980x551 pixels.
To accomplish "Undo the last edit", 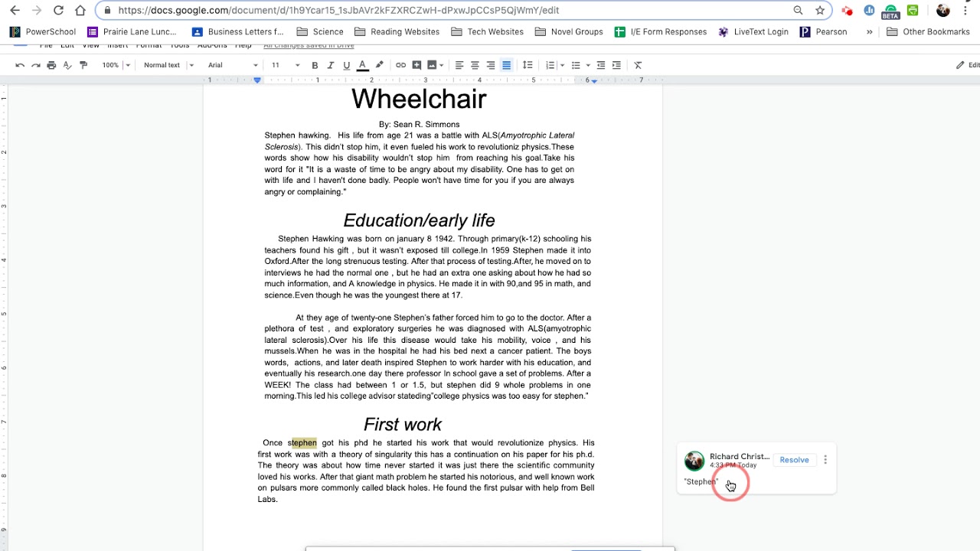I will (20, 65).
